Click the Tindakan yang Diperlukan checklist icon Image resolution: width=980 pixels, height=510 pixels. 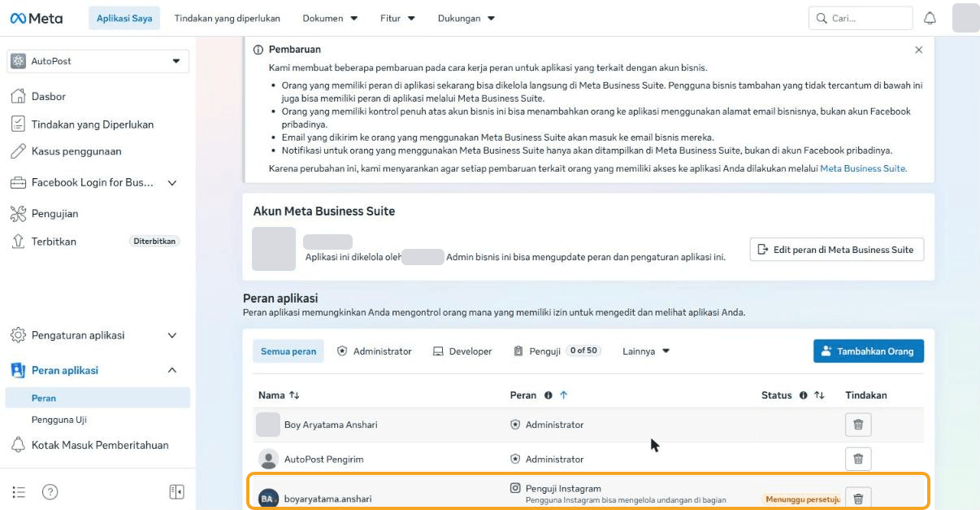click(x=18, y=124)
